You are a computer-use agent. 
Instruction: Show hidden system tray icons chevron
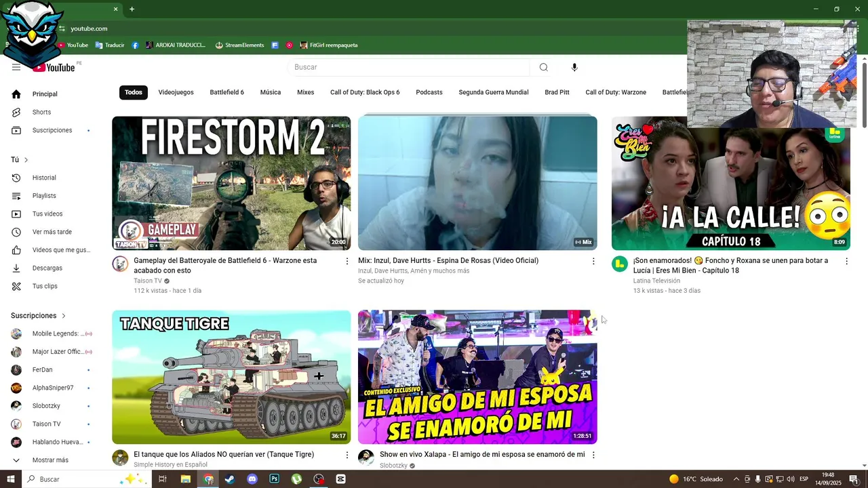click(x=736, y=479)
